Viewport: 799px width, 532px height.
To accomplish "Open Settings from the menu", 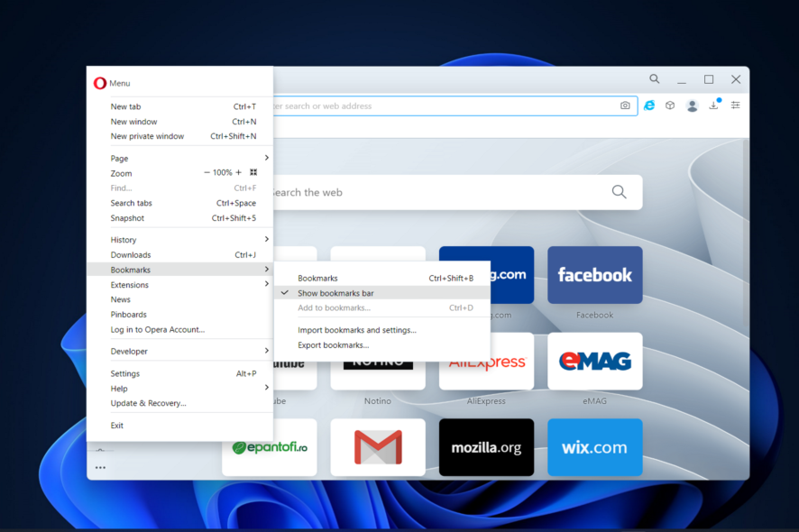I will pos(179,373).
